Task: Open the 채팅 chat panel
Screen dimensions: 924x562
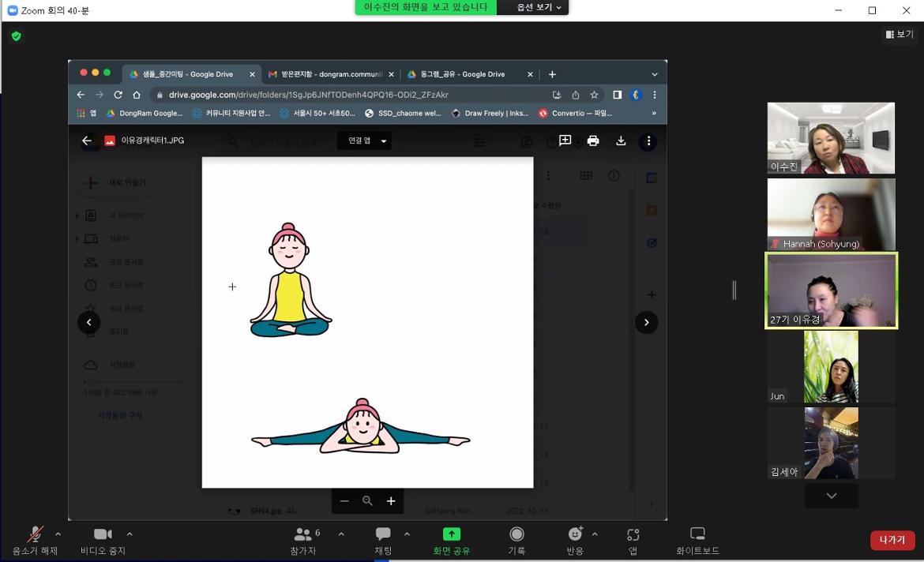Action: pos(383,540)
